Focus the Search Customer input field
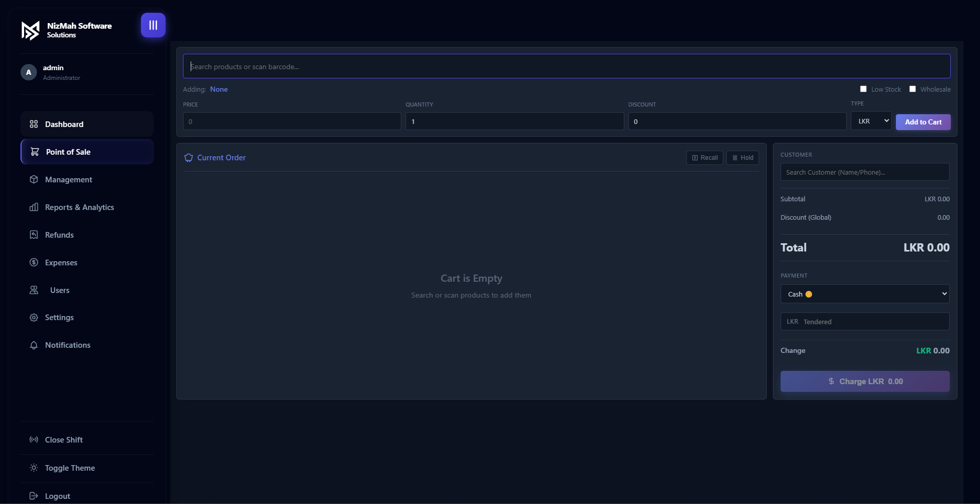980x504 pixels. [x=865, y=172]
